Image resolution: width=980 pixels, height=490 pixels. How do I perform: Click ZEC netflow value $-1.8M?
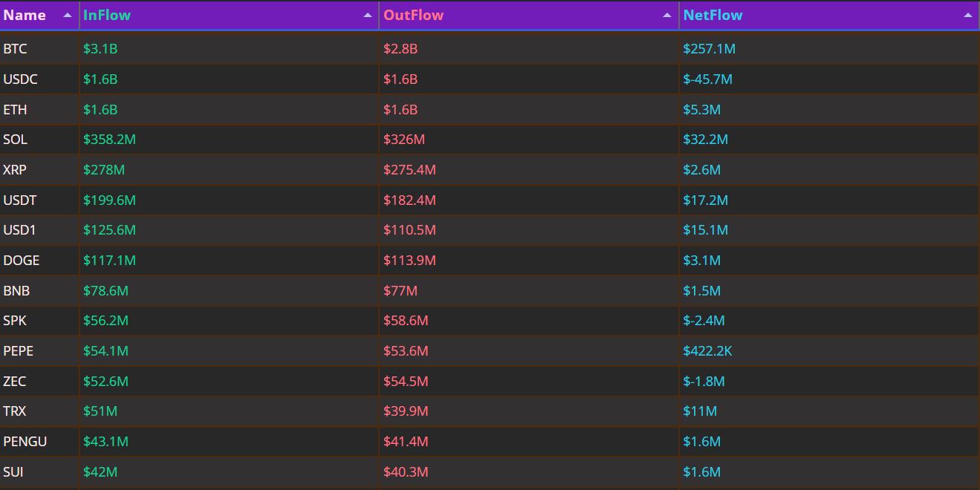click(704, 382)
